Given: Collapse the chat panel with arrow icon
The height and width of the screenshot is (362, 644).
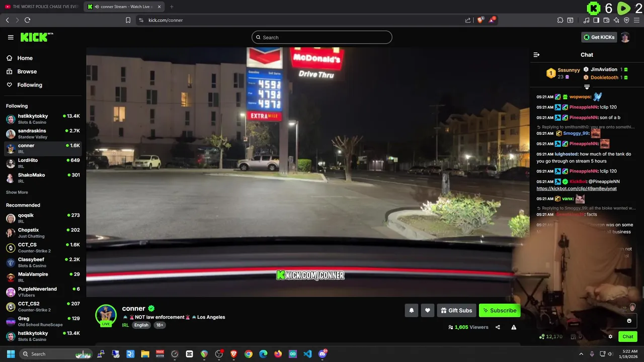Looking at the screenshot, I should click(536, 55).
